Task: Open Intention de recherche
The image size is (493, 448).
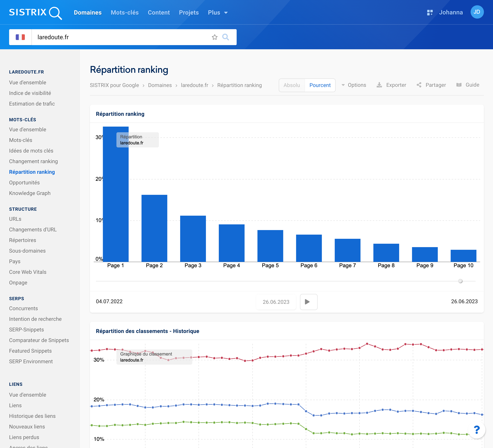Action: [35, 319]
